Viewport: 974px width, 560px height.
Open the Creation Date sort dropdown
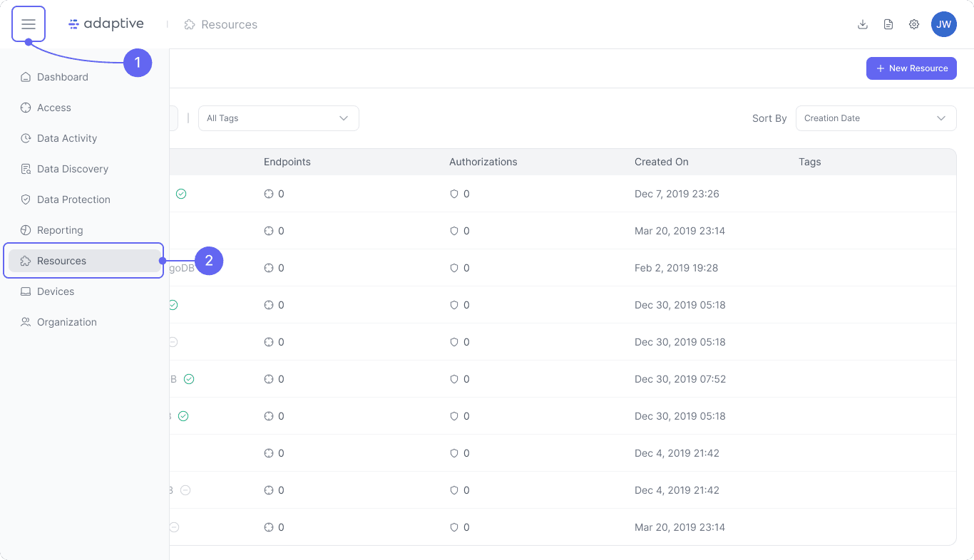pyautogui.click(x=876, y=118)
